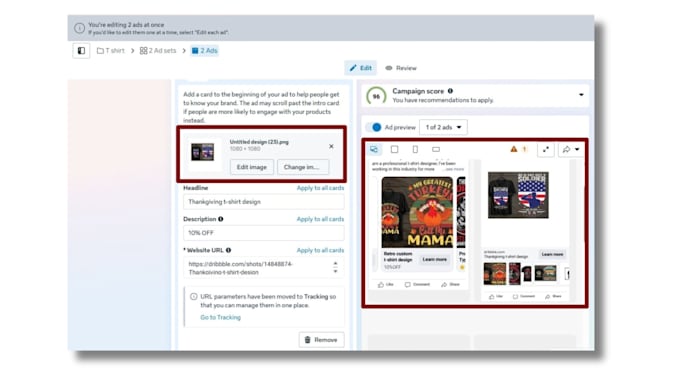
Task: Switch to the Edit tab
Action: tap(361, 68)
